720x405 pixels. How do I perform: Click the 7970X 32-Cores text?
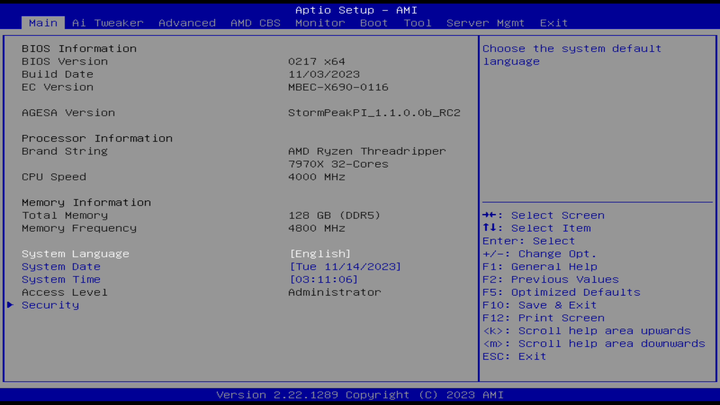(x=338, y=164)
